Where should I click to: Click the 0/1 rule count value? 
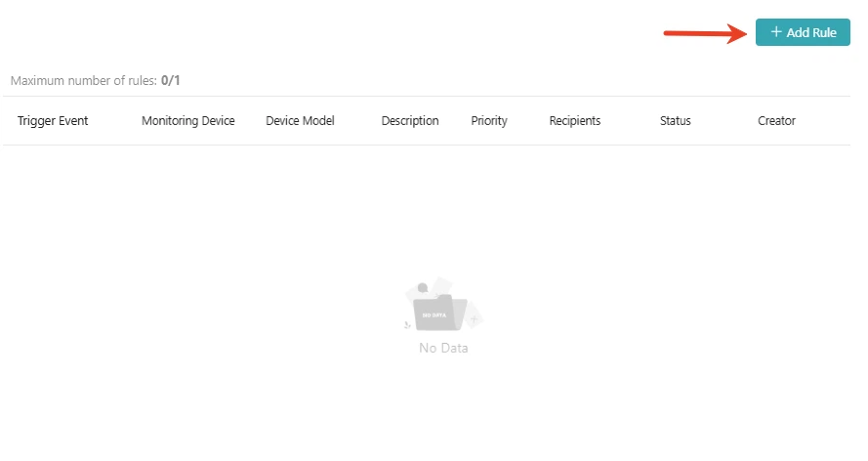tap(171, 81)
